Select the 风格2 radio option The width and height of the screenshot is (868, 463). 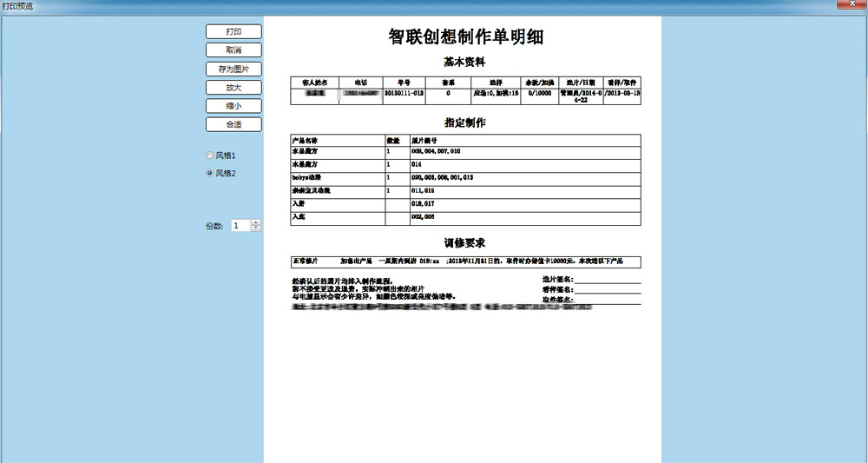[x=220, y=174]
